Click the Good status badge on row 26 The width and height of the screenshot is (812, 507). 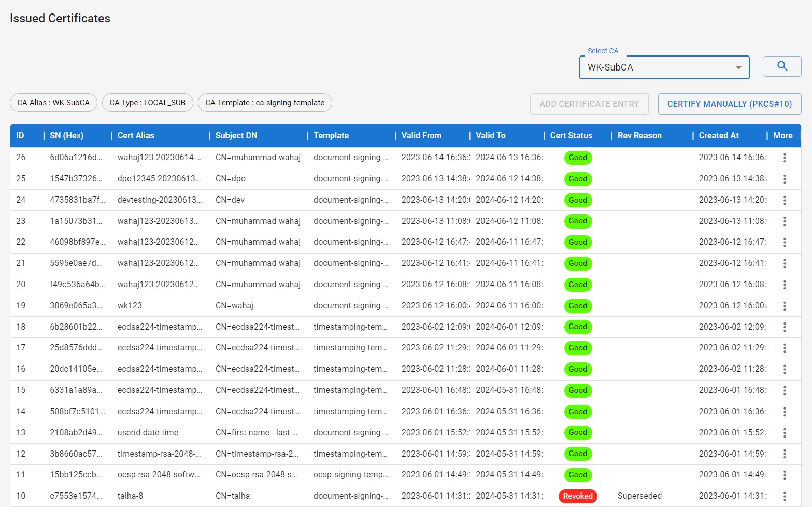pyautogui.click(x=577, y=157)
